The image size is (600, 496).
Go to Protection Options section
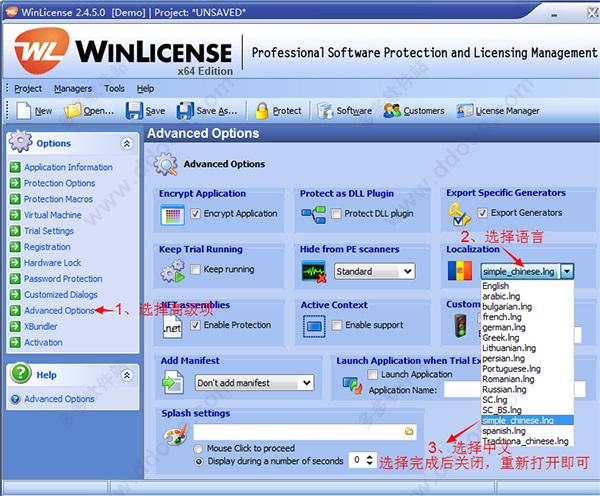tap(59, 183)
